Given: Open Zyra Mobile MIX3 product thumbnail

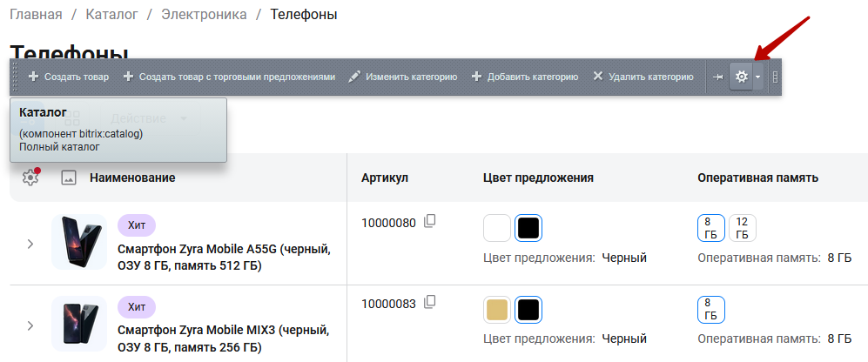Looking at the screenshot, I should (79, 323).
